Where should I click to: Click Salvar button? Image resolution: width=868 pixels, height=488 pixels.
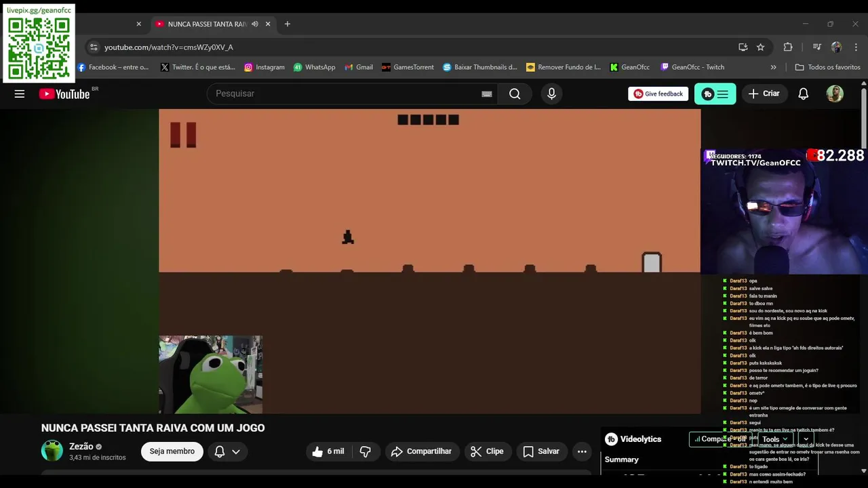541,451
